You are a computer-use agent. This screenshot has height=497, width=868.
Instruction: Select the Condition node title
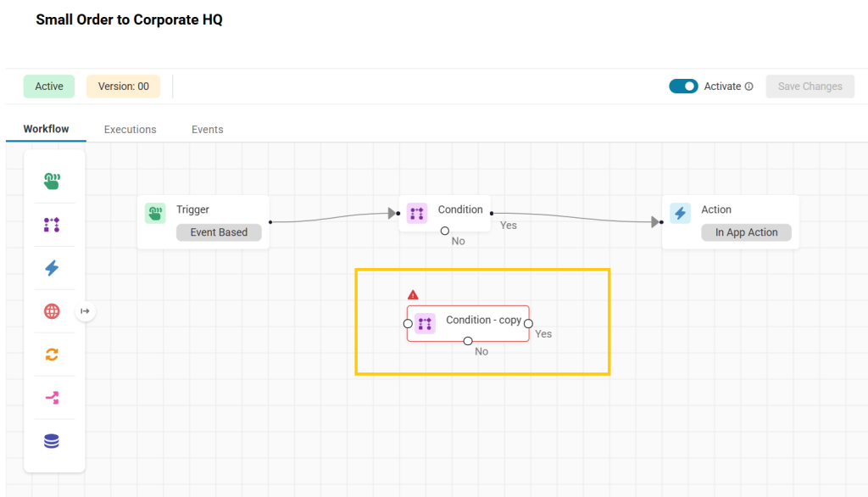point(460,209)
